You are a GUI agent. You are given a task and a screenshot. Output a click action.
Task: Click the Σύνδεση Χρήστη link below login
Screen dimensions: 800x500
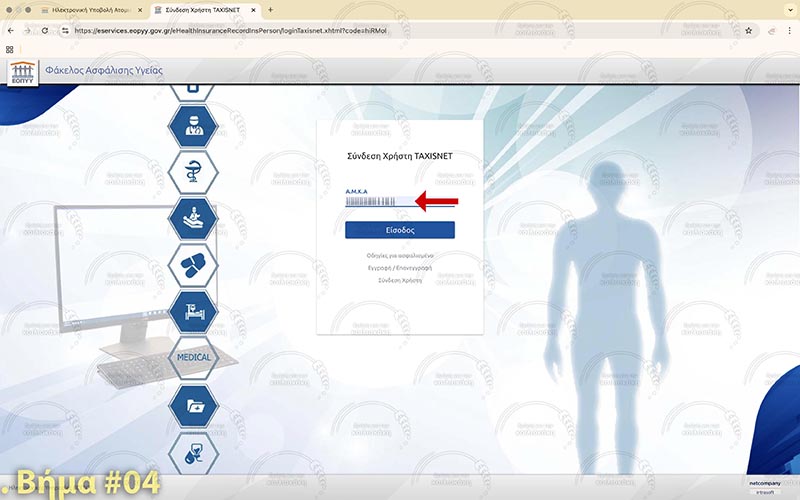(399, 280)
